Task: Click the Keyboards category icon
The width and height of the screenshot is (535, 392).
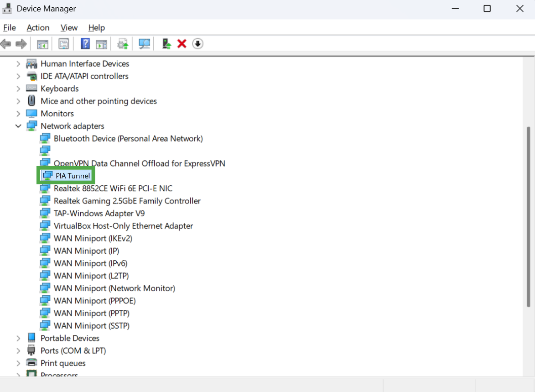Action: 32,89
